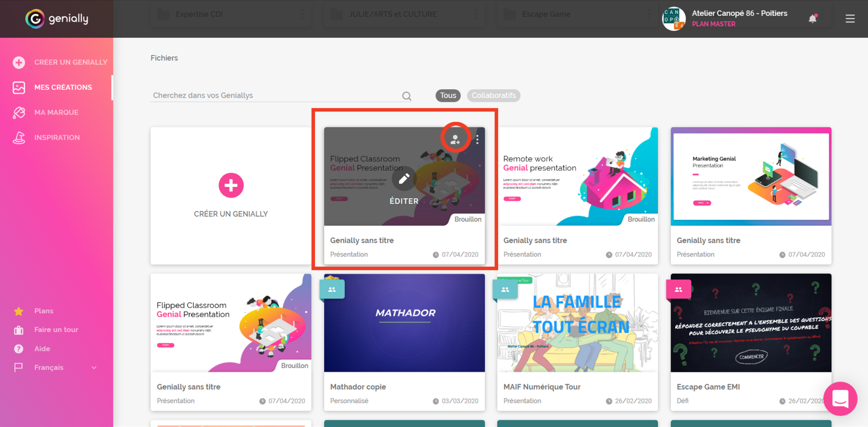The height and width of the screenshot is (427, 868).
Task: Open the add collaborator icon on highlighted Genially
Action: tap(455, 138)
